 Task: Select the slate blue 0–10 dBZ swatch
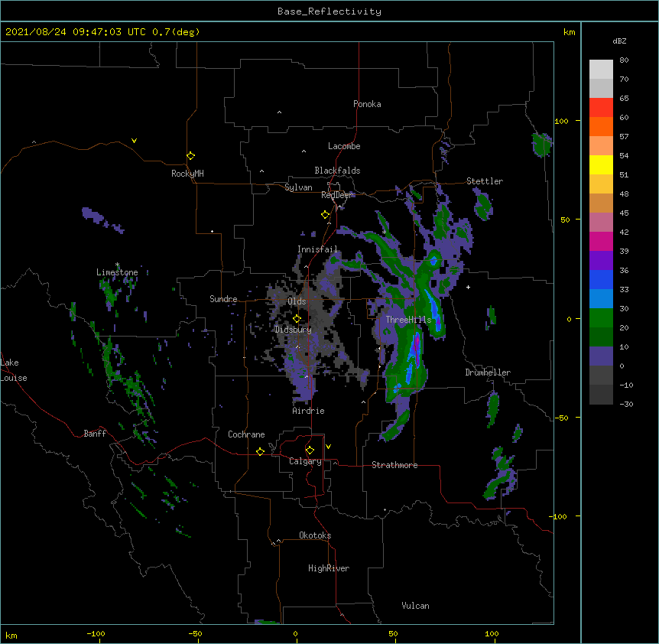point(601,356)
